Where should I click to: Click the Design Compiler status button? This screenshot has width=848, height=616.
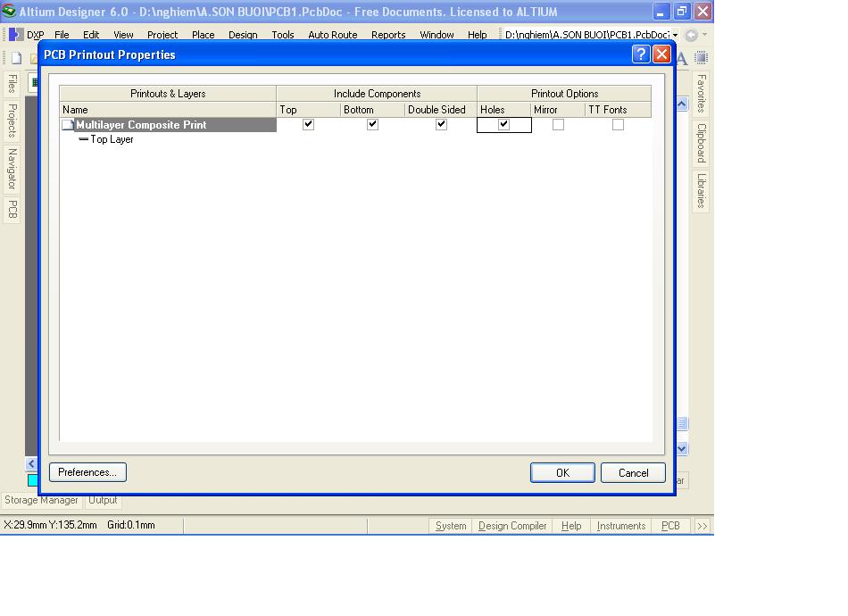pos(512,526)
